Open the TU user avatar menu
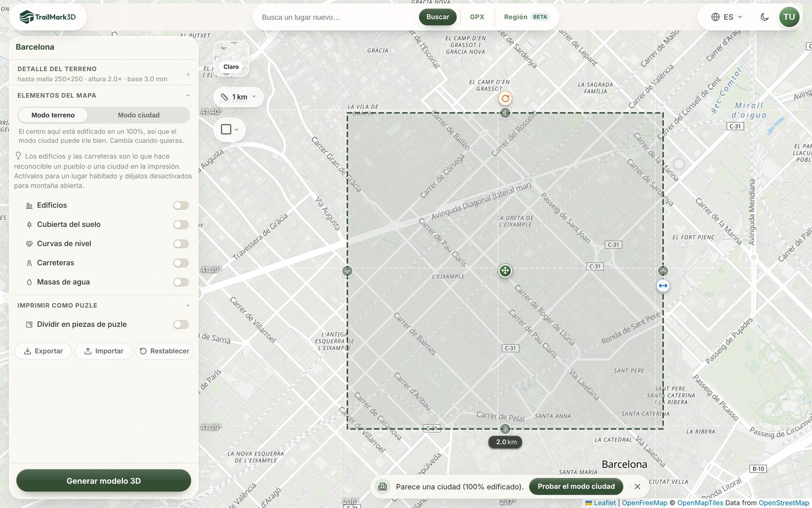Image resolution: width=812 pixels, height=508 pixels. [x=789, y=17]
